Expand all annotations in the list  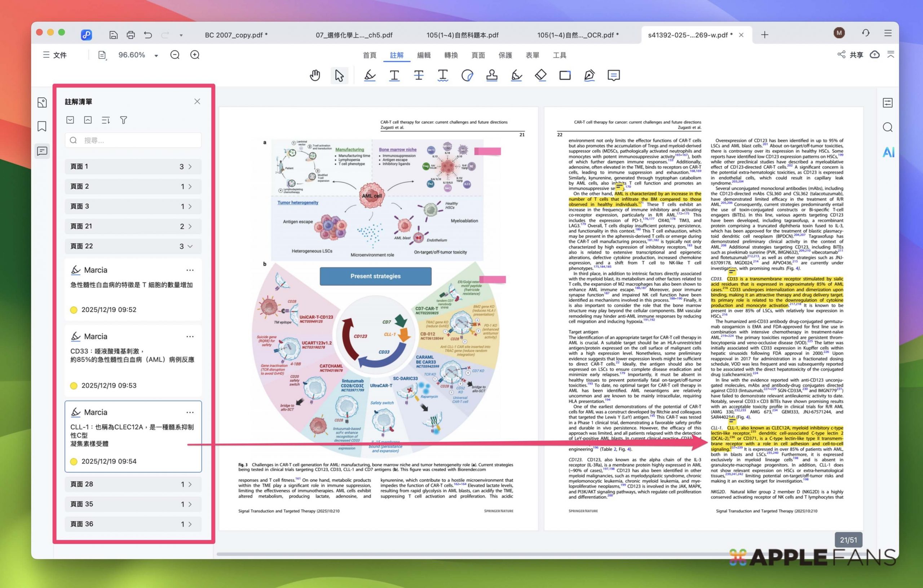point(70,120)
